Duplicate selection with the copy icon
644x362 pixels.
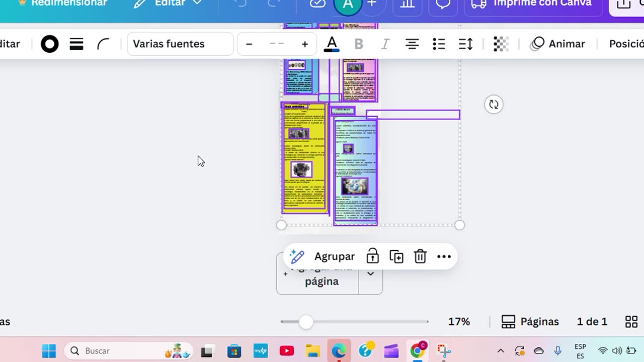pyautogui.click(x=396, y=256)
